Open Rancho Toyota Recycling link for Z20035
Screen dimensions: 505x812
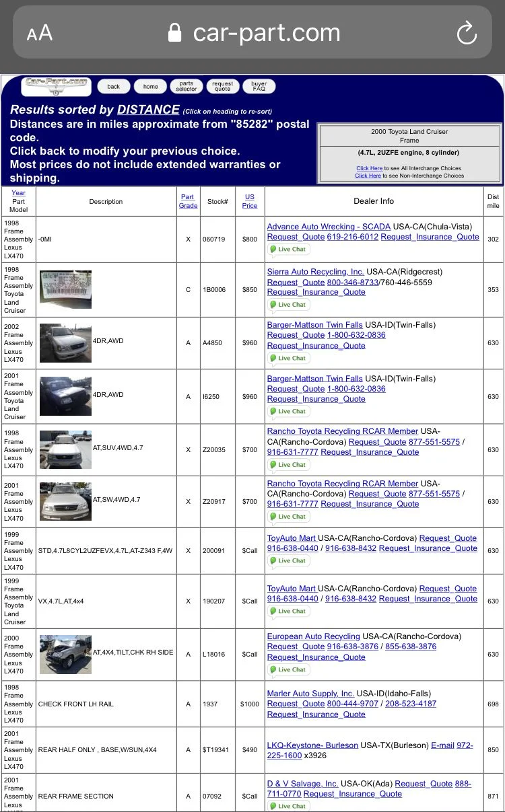(x=343, y=431)
